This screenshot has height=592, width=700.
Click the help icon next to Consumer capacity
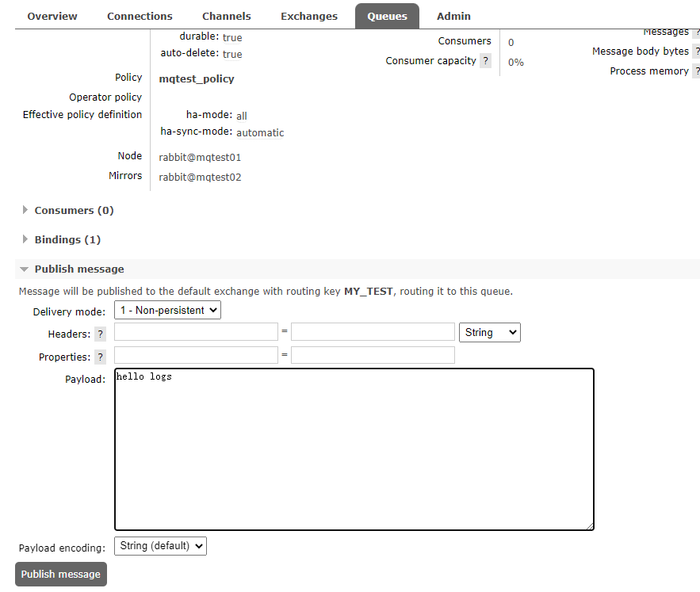[x=485, y=61]
